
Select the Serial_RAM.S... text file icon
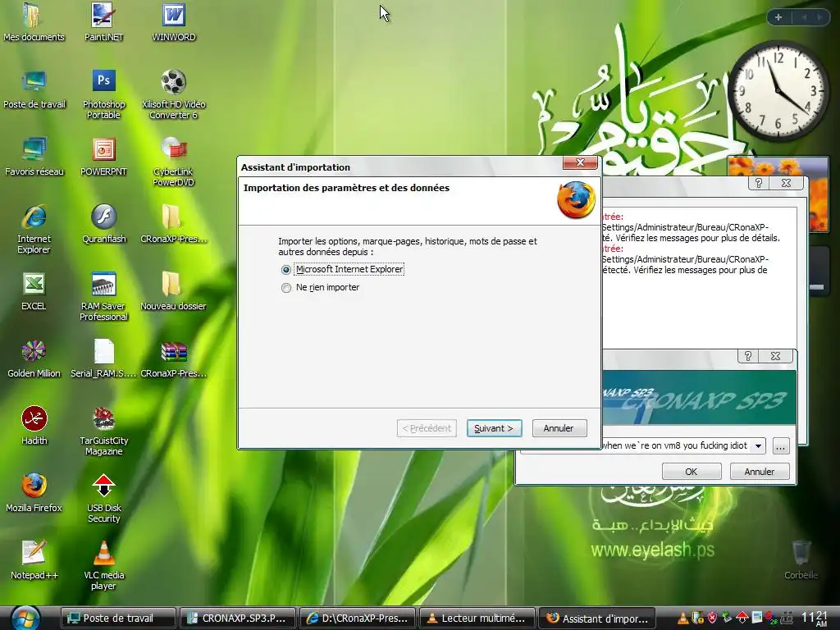(103, 359)
